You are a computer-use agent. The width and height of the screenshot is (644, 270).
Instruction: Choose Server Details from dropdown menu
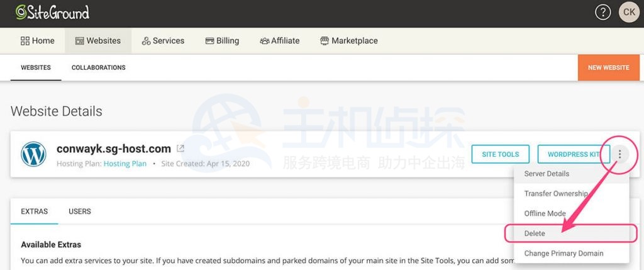coord(571,174)
